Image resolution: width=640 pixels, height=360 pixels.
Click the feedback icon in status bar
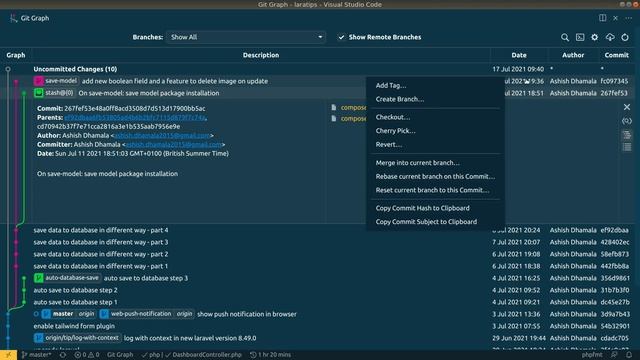click(614, 355)
